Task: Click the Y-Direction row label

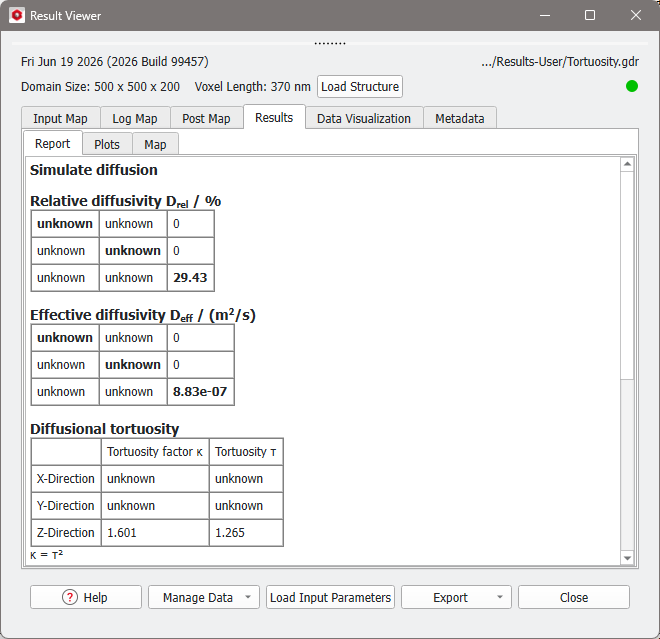Action: click(66, 506)
